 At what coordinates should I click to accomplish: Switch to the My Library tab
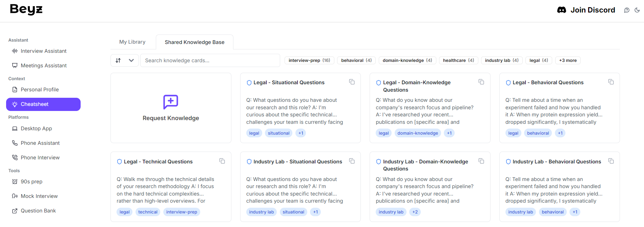point(132,42)
